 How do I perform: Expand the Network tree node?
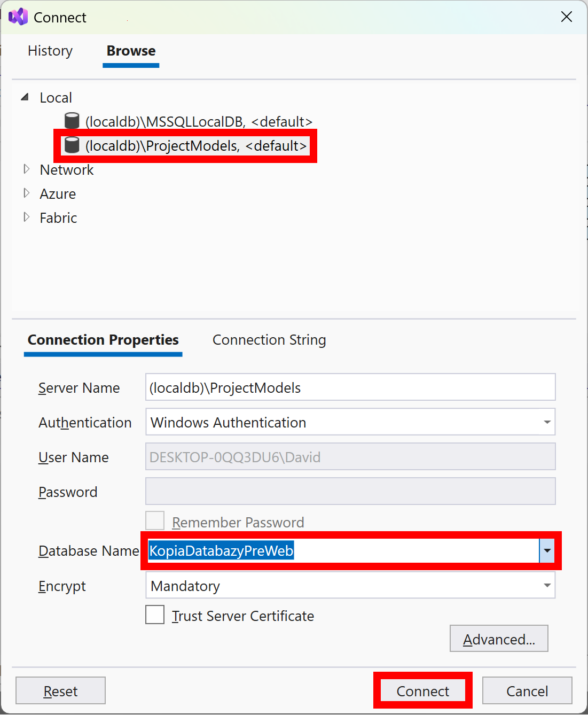coord(26,169)
